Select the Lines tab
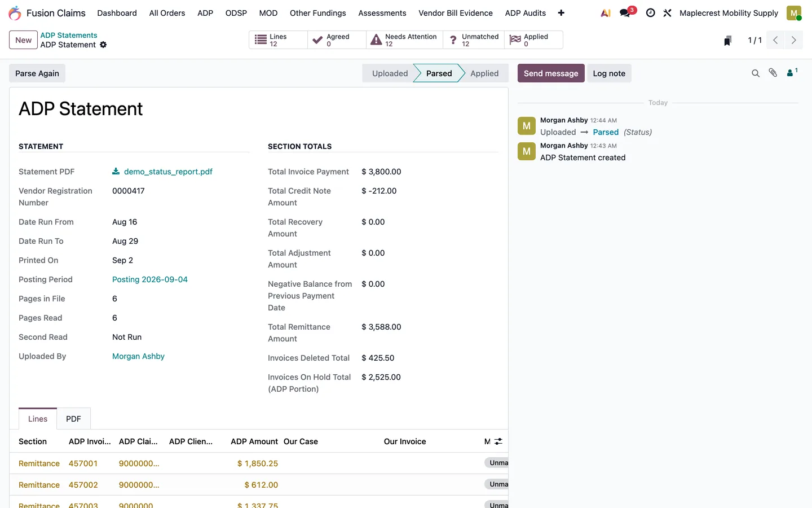 (x=38, y=419)
